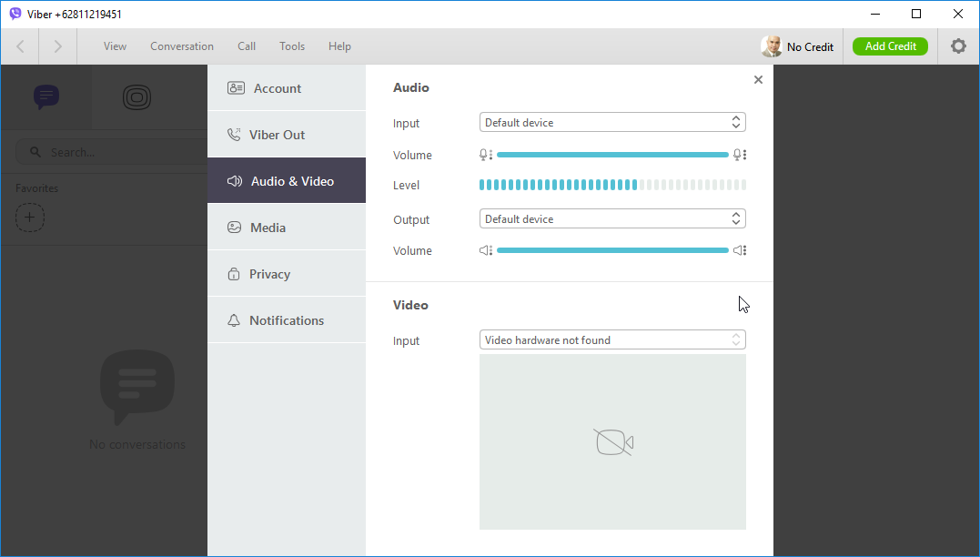Open the Conversation menu
980x557 pixels.
click(x=182, y=46)
